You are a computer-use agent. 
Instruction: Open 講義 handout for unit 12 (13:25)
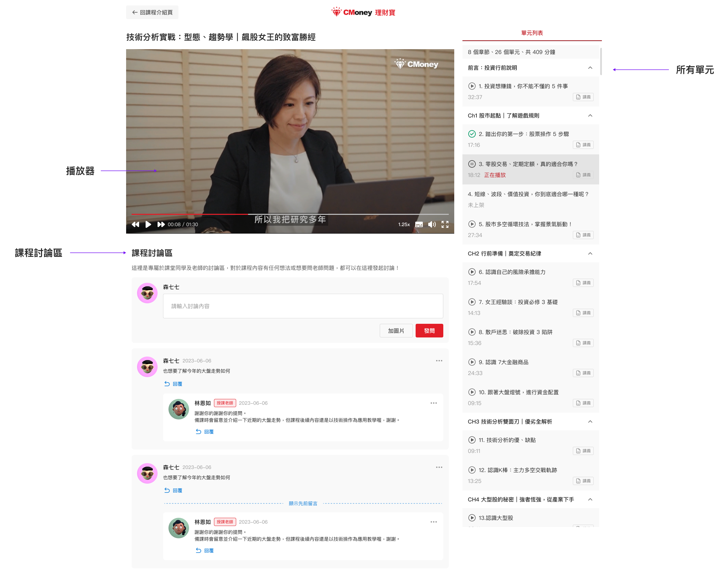click(583, 481)
